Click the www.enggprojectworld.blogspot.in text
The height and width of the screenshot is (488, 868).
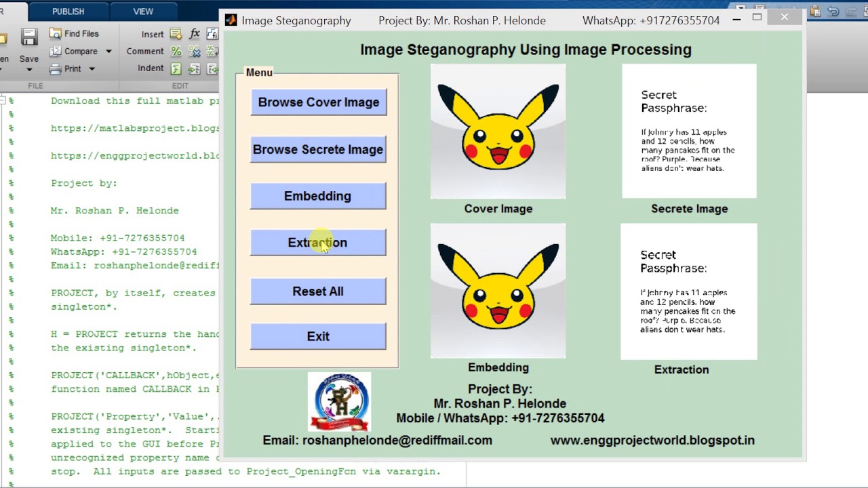click(x=652, y=441)
